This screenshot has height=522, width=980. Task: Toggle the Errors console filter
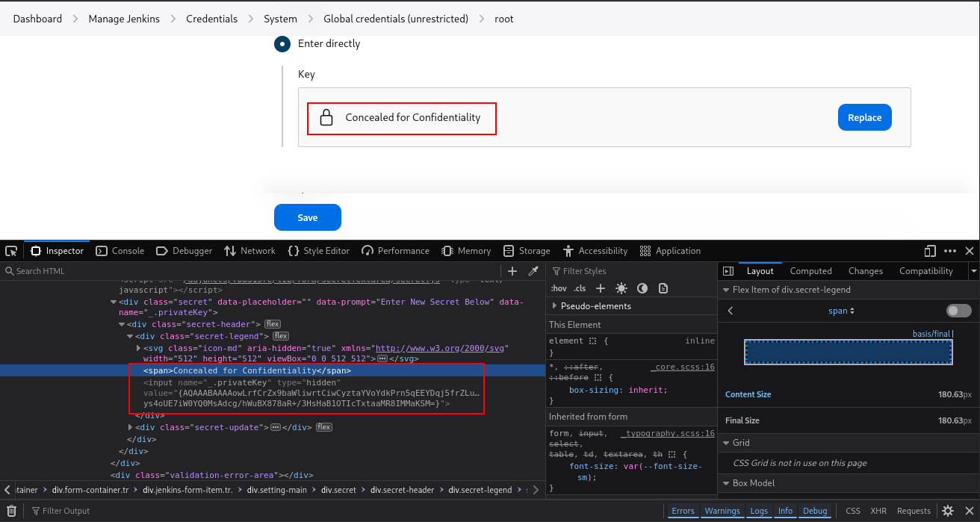click(683, 511)
